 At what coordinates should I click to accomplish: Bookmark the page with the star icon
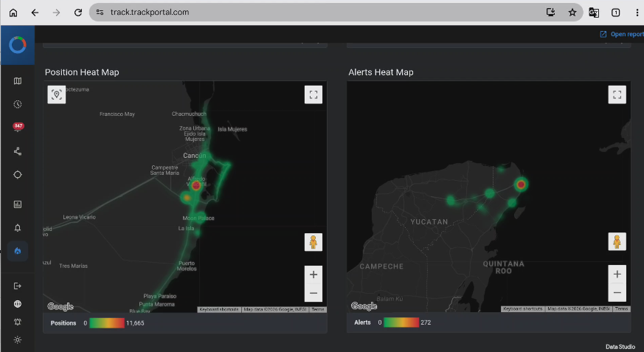pos(572,13)
